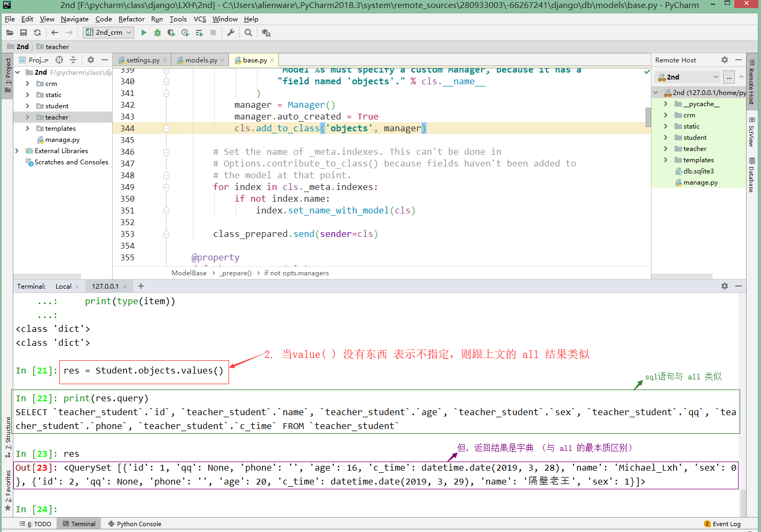Click the Remote Host browse ellipsis button

tap(729, 77)
